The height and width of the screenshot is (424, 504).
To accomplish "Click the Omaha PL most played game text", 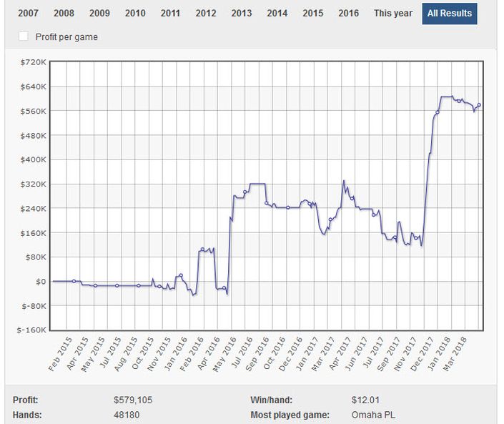I will coord(372,415).
